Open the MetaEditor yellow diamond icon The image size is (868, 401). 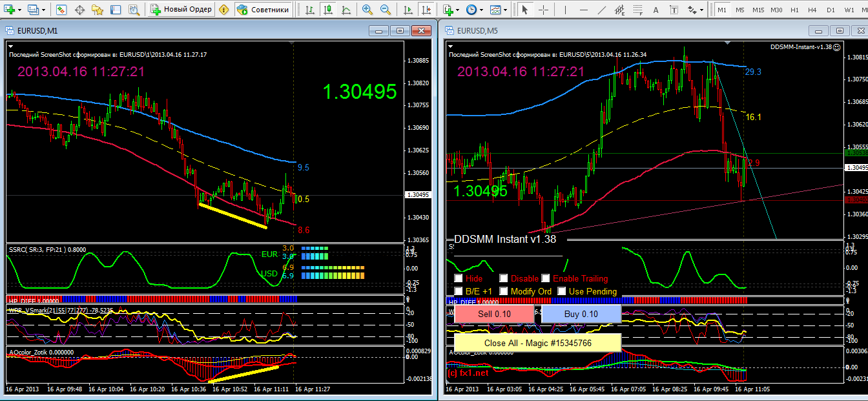coord(223,10)
